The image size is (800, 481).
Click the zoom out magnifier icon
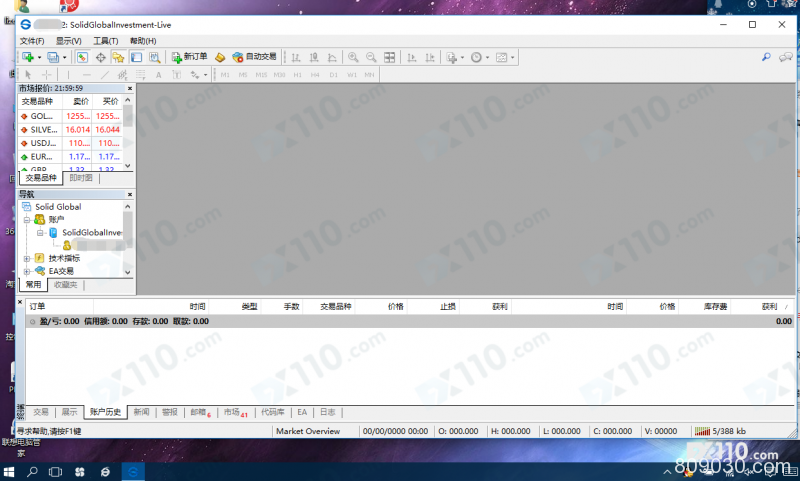tap(371, 57)
